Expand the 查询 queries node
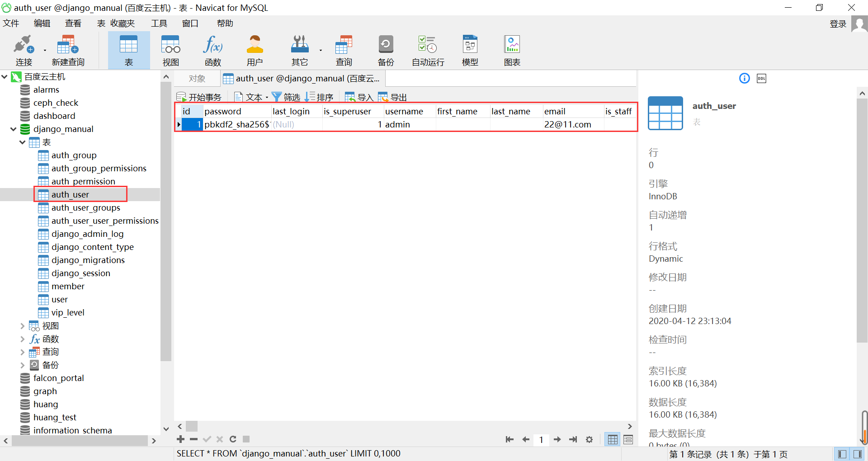Screen dimensions: 868x461 23,352
